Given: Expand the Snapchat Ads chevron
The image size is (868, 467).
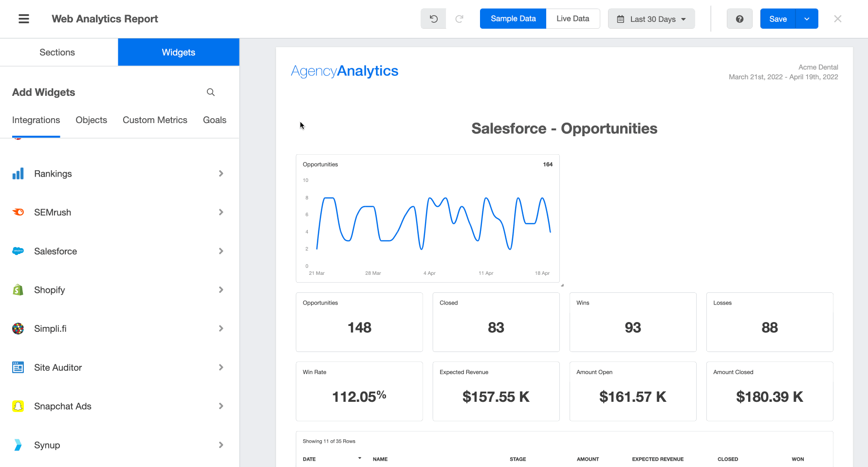Looking at the screenshot, I should click(221, 406).
